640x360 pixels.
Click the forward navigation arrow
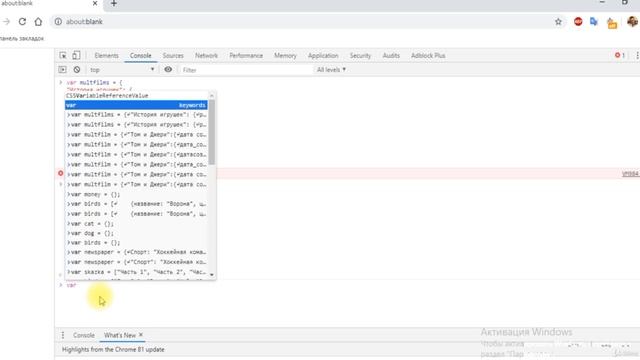coord(6,22)
